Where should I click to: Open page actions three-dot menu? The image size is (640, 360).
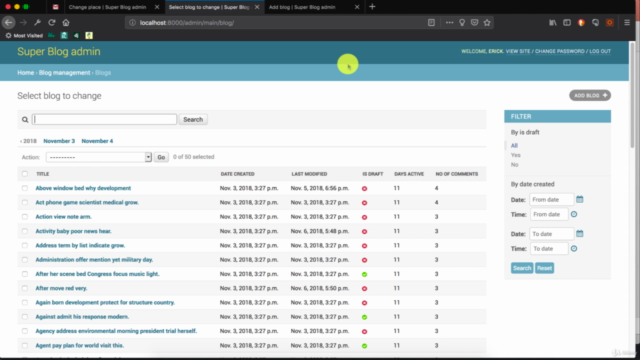click(449, 22)
